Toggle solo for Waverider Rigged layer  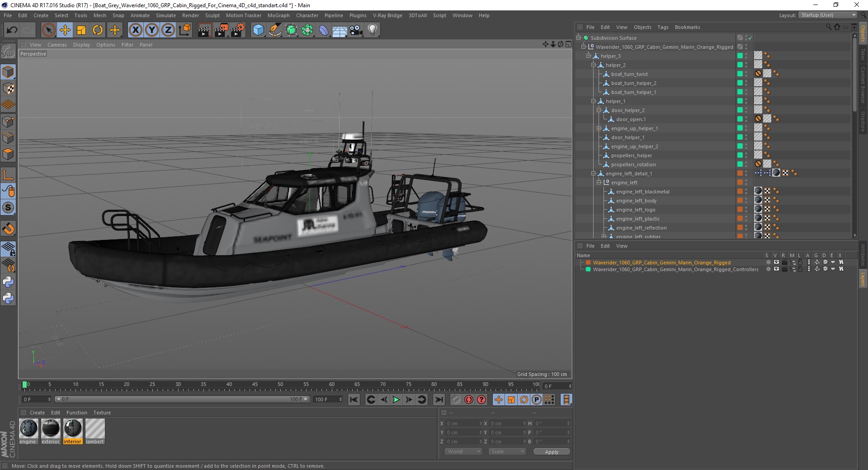pyautogui.click(x=768, y=262)
